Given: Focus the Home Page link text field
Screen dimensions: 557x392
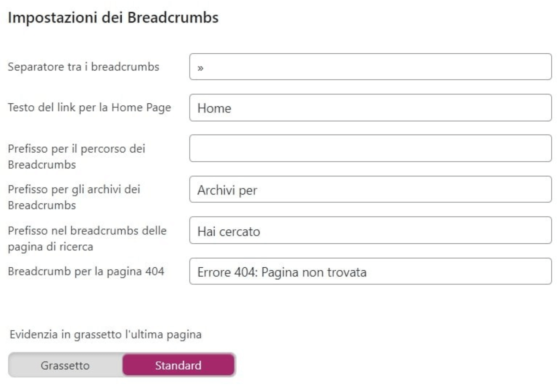Looking at the screenshot, I should click(x=370, y=108).
